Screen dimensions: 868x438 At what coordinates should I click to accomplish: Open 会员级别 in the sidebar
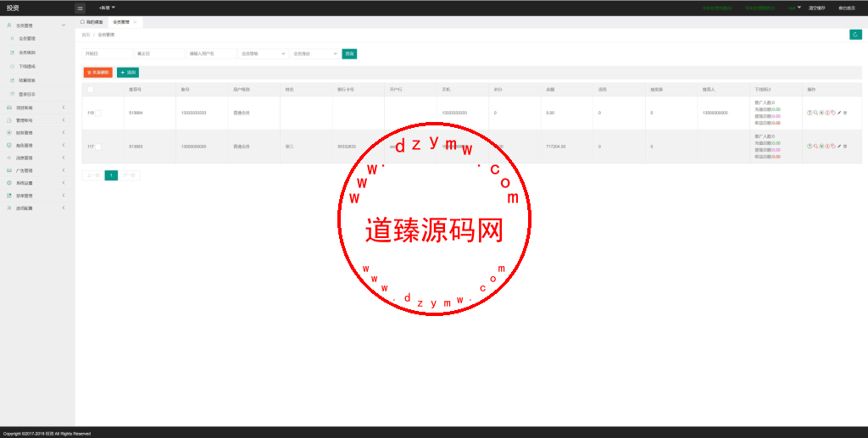coord(37,53)
